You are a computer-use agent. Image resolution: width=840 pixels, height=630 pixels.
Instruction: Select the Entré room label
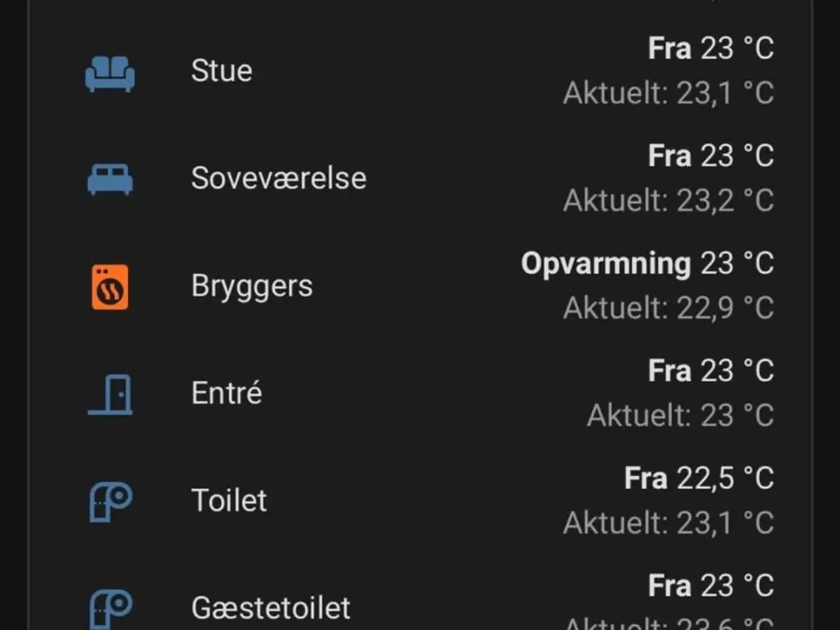tap(226, 392)
